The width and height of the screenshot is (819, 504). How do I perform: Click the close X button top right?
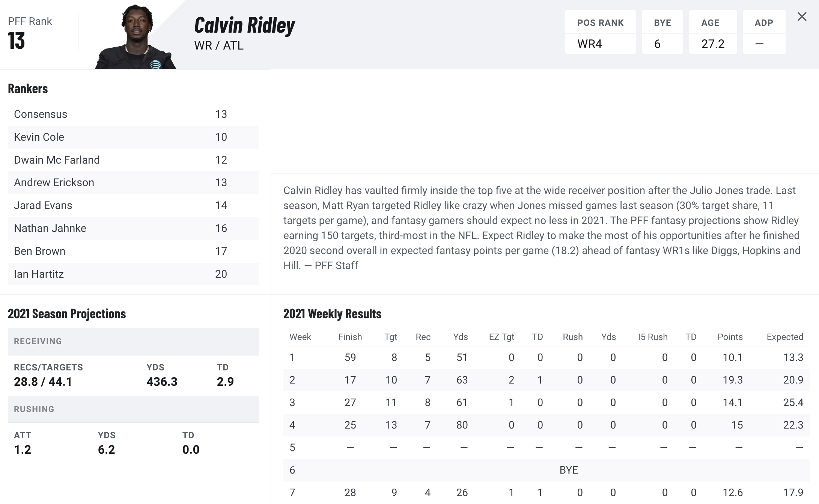pyautogui.click(x=802, y=17)
